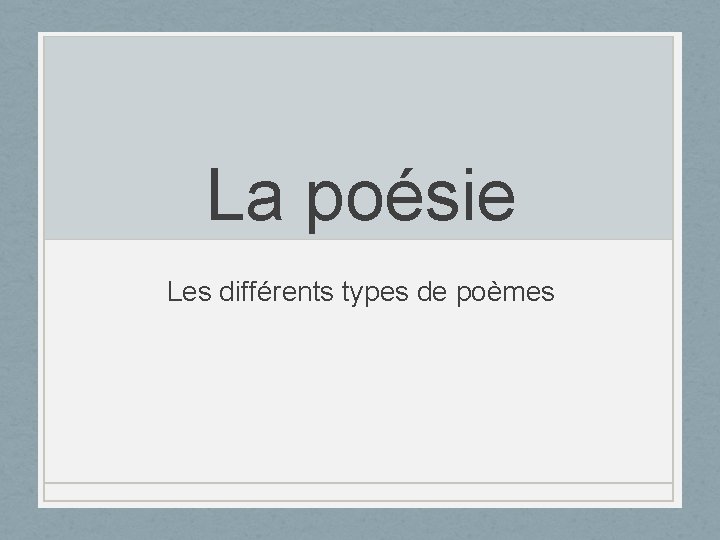
Task: Click the divider line between gray and white panels
Action: point(360,239)
